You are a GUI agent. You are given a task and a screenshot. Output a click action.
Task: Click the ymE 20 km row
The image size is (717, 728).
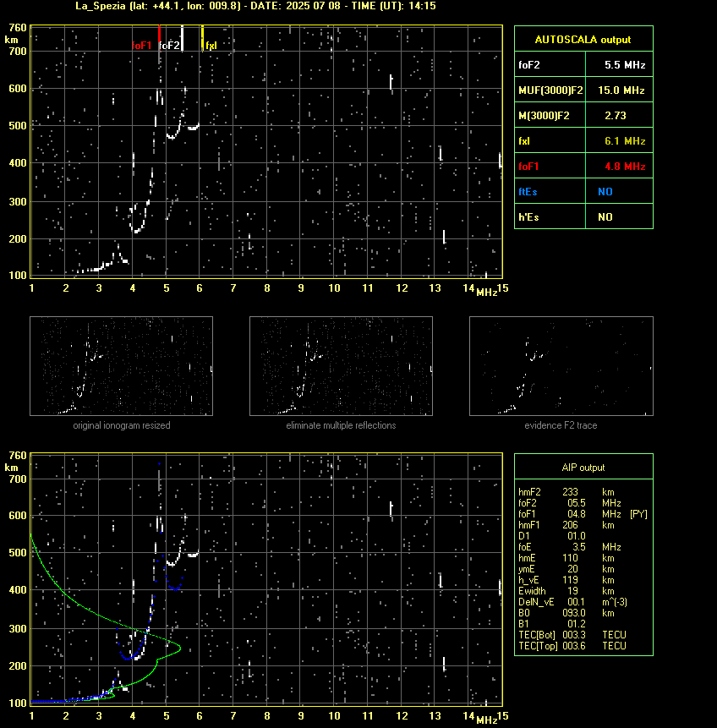tap(566, 569)
